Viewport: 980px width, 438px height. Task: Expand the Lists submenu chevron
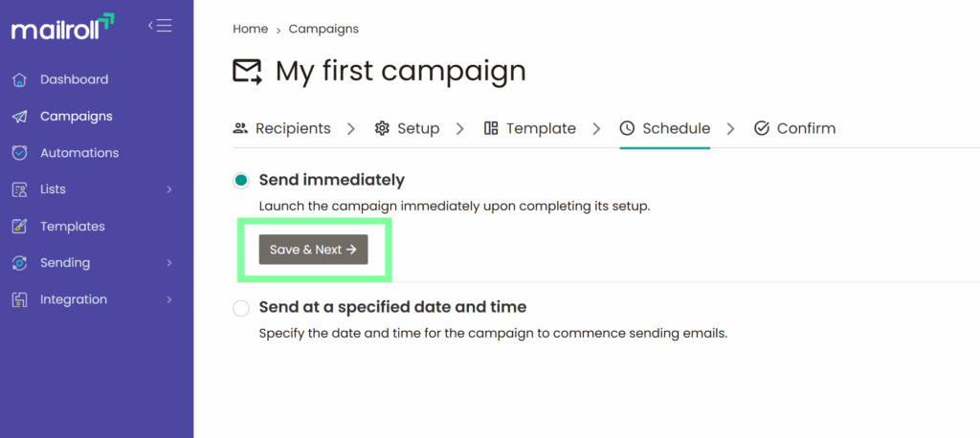click(169, 189)
